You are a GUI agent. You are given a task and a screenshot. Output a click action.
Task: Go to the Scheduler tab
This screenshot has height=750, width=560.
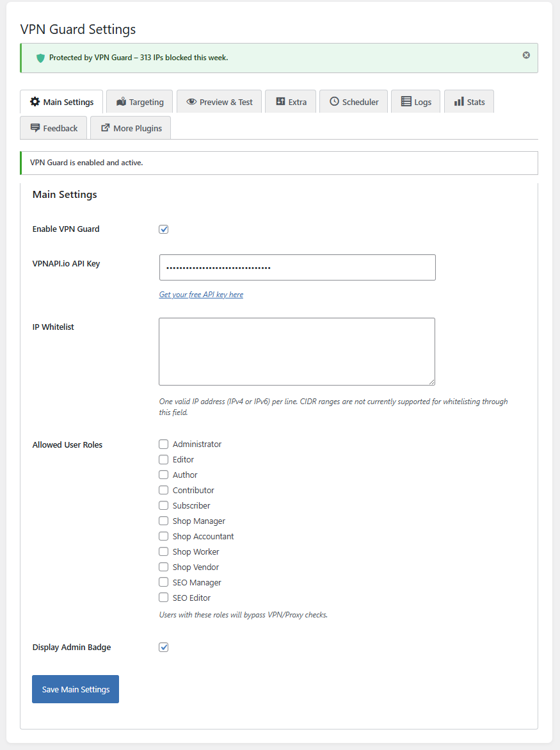point(353,102)
